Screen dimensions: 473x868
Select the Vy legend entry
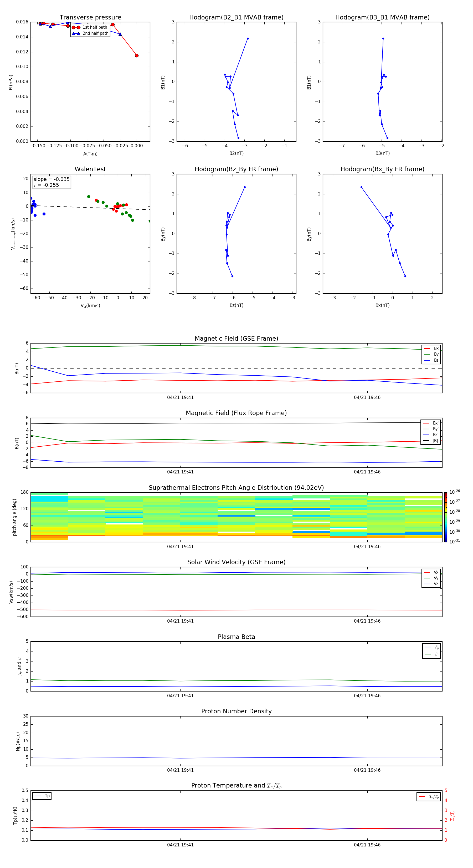pos(431,578)
